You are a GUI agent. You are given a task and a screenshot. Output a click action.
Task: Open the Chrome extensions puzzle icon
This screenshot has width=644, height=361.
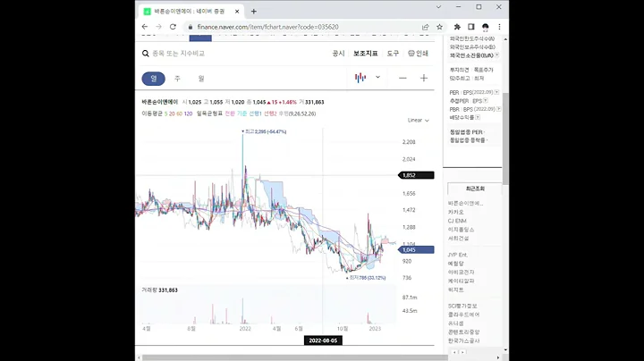(x=457, y=27)
